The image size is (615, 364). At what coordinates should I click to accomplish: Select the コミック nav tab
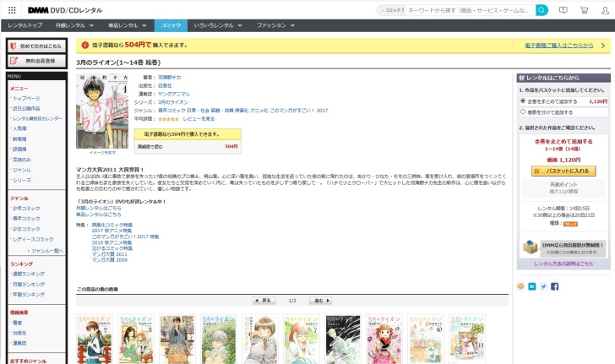click(171, 25)
